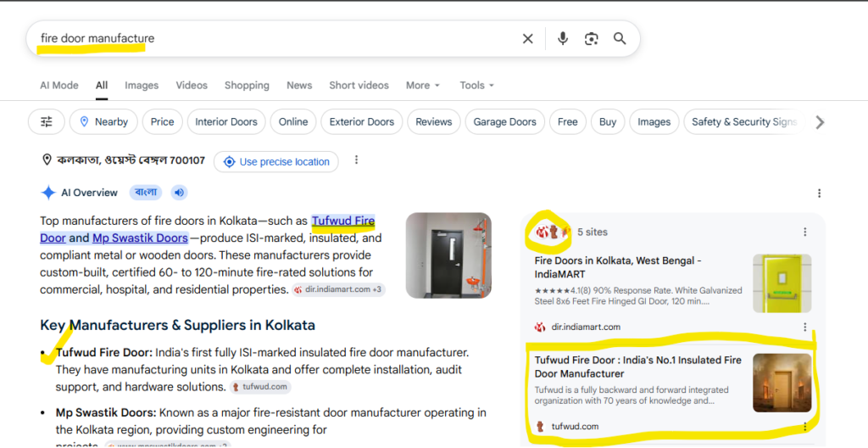The width and height of the screenshot is (868, 448).
Task: Open options for dir.indiamart.com source card
Action: pyautogui.click(x=805, y=328)
